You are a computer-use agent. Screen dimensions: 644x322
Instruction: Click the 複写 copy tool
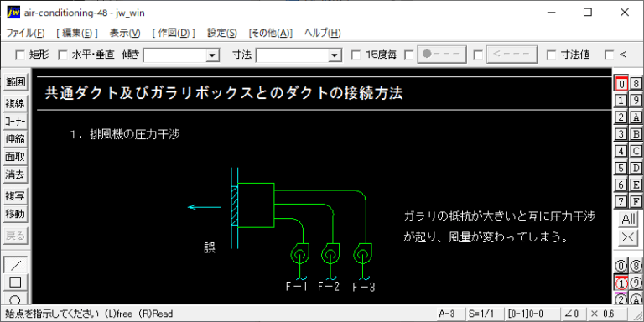[x=15, y=196]
